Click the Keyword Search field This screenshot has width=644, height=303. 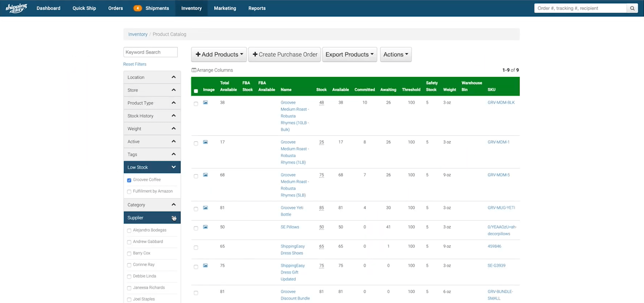150,52
